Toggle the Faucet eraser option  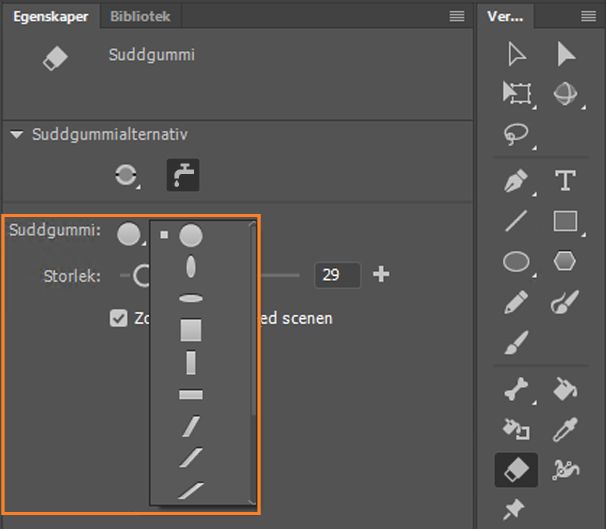coord(183,175)
